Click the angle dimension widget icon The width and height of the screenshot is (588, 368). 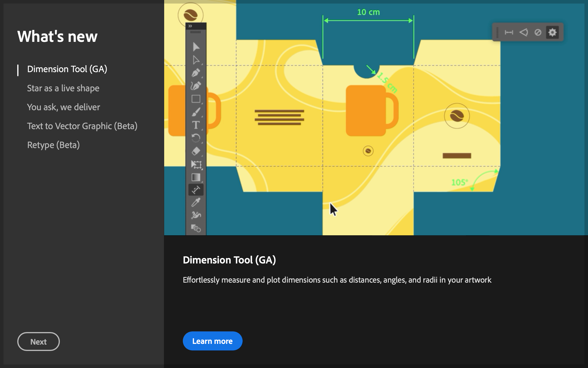click(523, 32)
